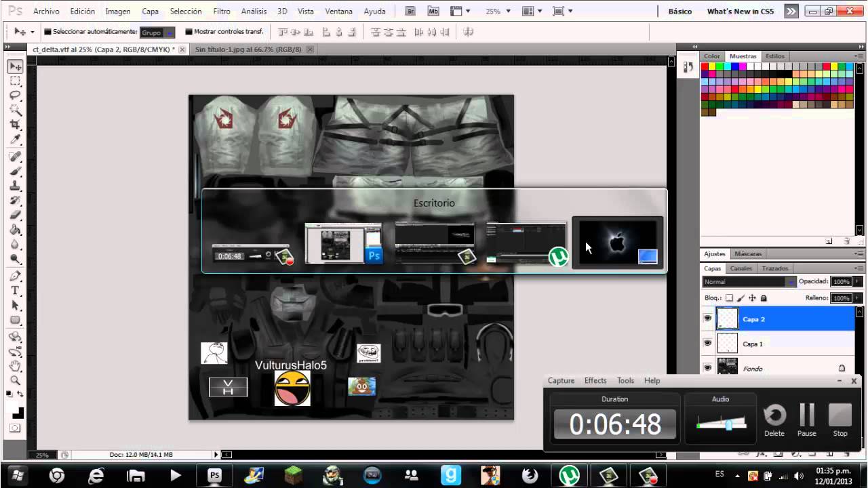Screen dimensions: 868x488
Task: Open the recorder Effects menu
Action: (595, 381)
